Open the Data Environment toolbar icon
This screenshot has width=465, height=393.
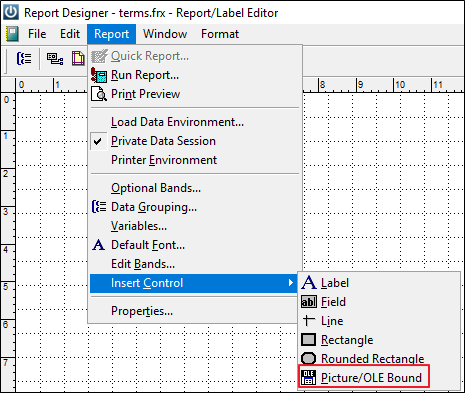coord(55,59)
